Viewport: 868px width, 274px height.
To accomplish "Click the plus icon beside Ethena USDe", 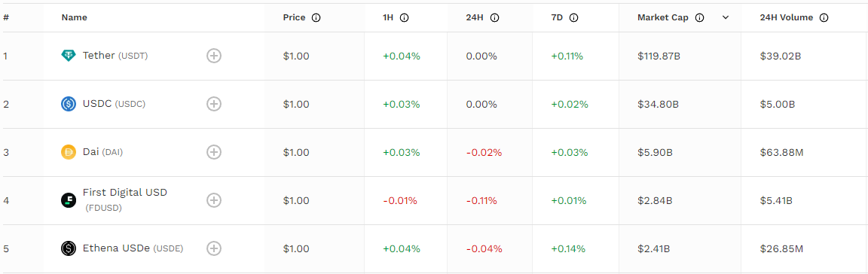I will [214, 248].
